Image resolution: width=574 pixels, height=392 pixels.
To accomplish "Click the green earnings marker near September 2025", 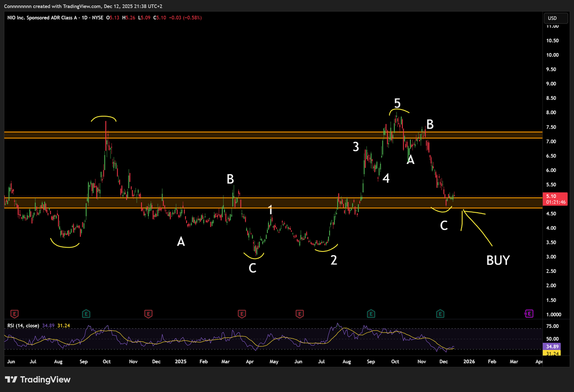I will coord(371,314).
